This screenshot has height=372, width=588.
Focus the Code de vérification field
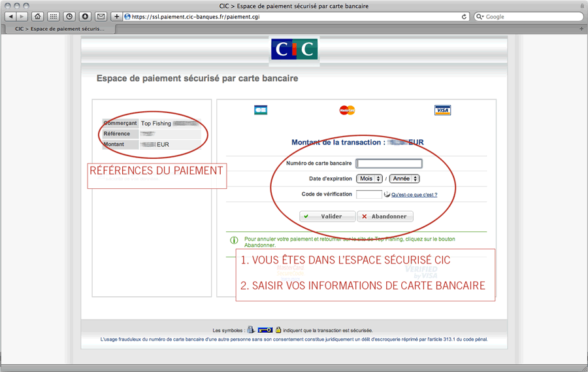[x=369, y=194]
